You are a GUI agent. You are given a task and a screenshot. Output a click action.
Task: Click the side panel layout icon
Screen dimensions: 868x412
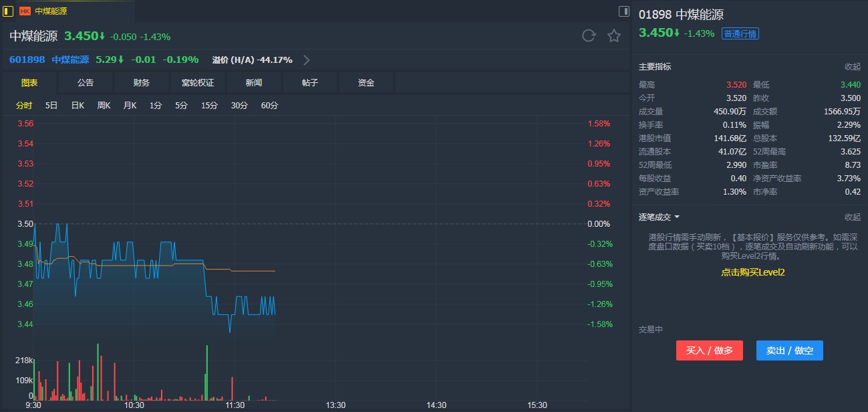coord(623,11)
